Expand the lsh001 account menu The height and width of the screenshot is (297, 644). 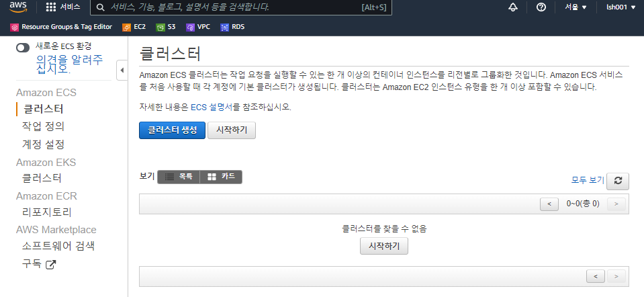(x=621, y=7)
